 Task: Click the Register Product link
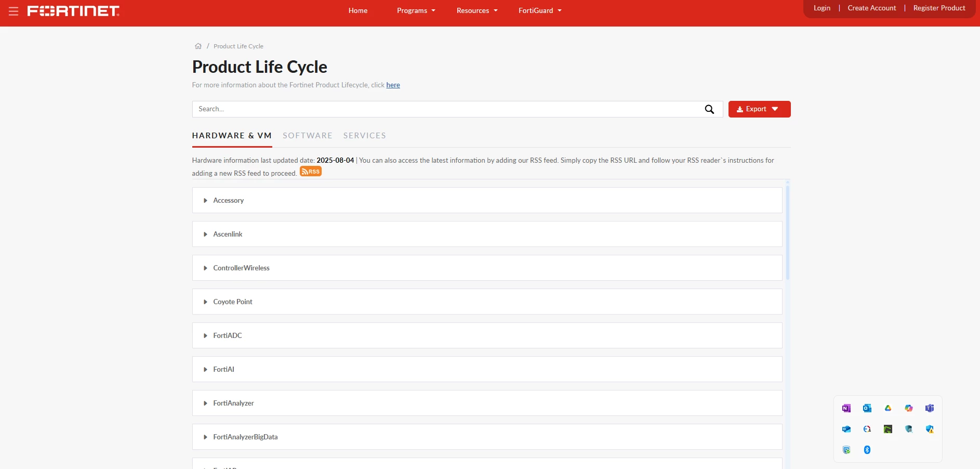[x=939, y=8]
